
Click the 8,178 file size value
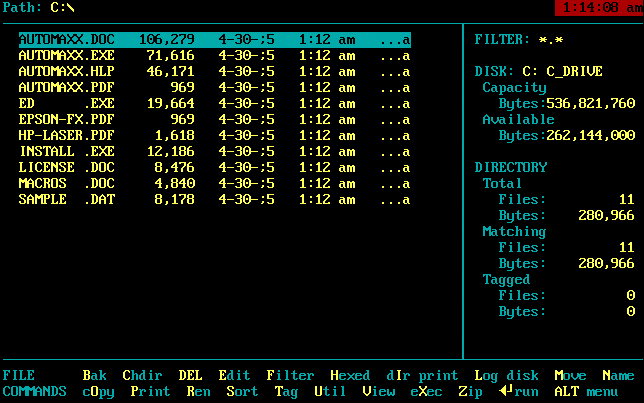pos(175,200)
